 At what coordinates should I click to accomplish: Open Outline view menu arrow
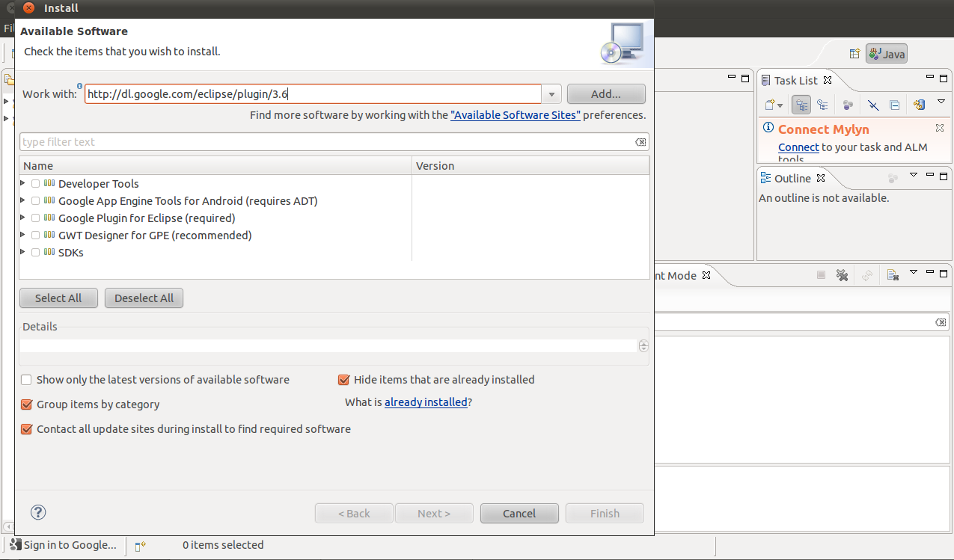pyautogui.click(x=913, y=175)
